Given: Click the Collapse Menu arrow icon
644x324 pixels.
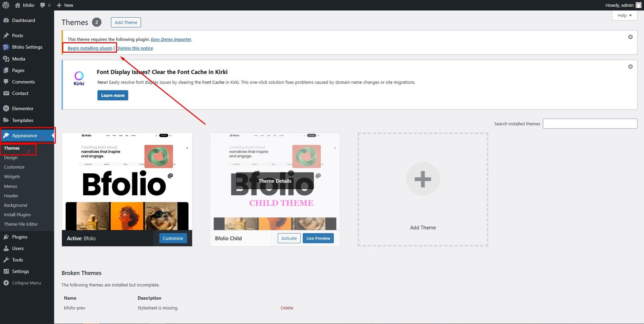Looking at the screenshot, I should pos(6,283).
